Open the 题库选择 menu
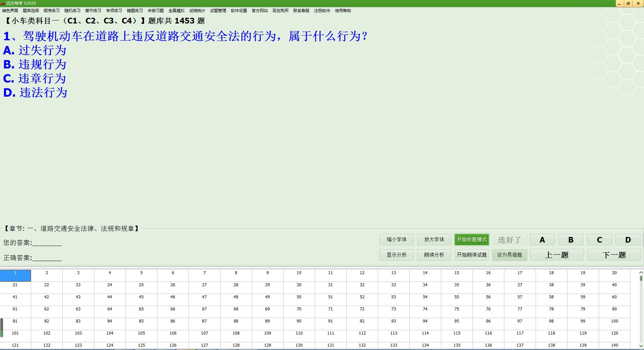The image size is (644, 350). click(x=31, y=11)
